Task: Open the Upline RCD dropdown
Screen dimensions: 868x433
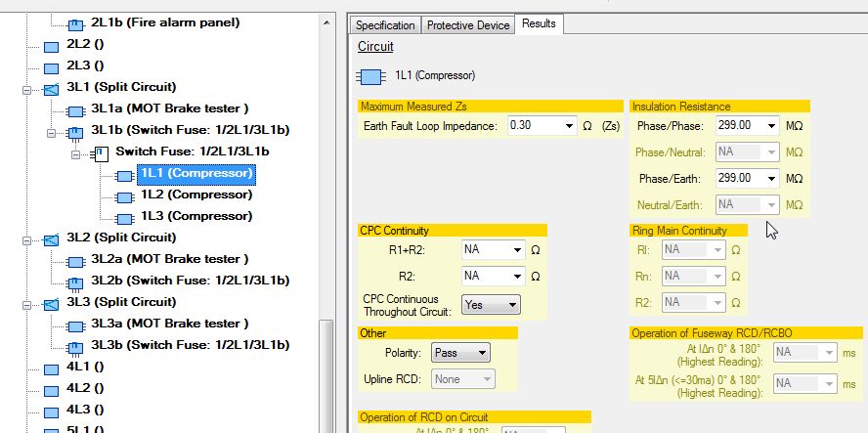Action: pos(462,379)
